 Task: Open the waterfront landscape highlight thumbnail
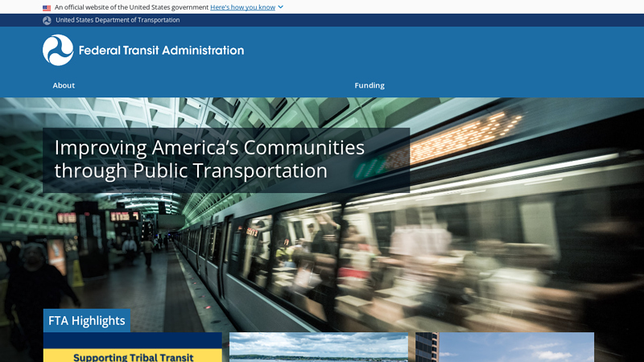[x=319, y=348]
